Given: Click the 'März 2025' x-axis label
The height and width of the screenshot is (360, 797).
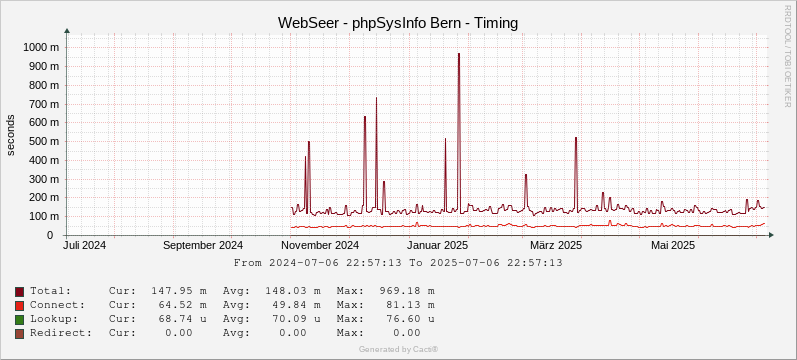Looking at the screenshot, I should click(556, 246).
